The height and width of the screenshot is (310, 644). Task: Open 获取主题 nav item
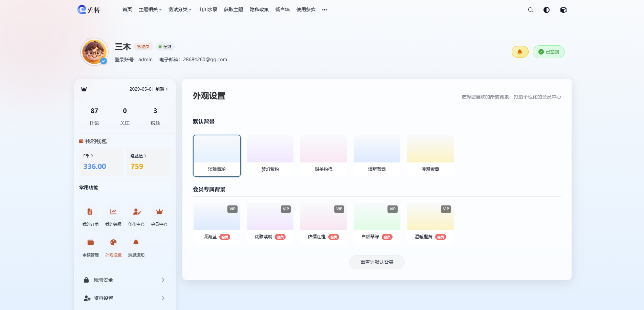coord(234,10)
